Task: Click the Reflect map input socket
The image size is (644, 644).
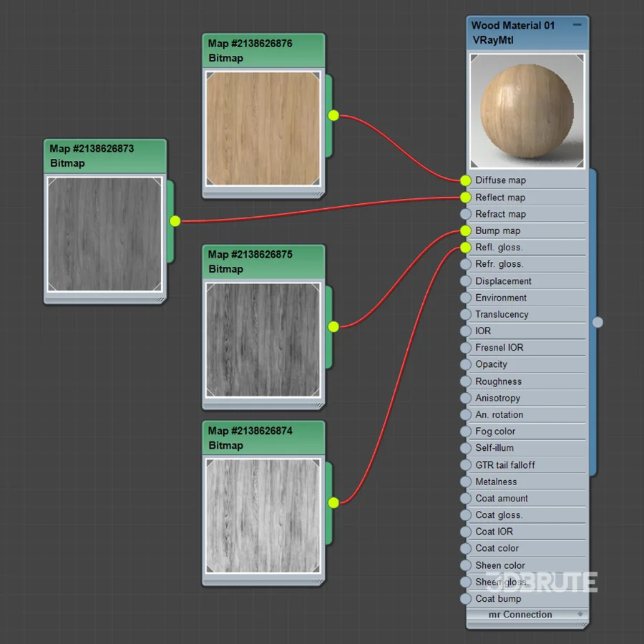Action: coord(466,197)
